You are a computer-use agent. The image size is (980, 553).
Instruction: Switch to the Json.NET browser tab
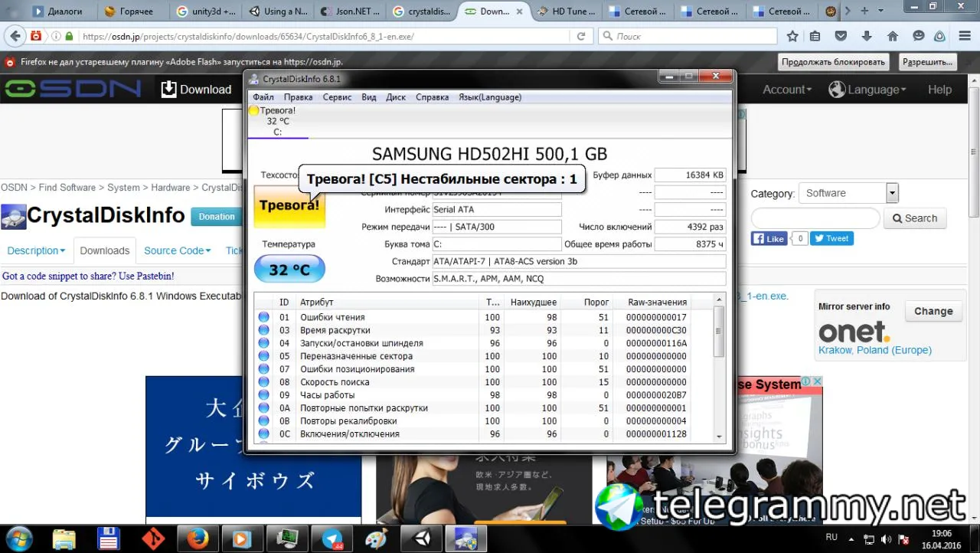349,11
